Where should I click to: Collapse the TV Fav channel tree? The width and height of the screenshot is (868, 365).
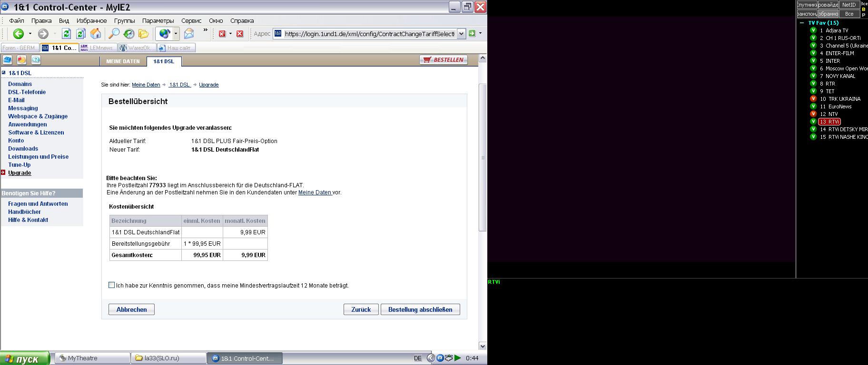(x=802, y=23)
